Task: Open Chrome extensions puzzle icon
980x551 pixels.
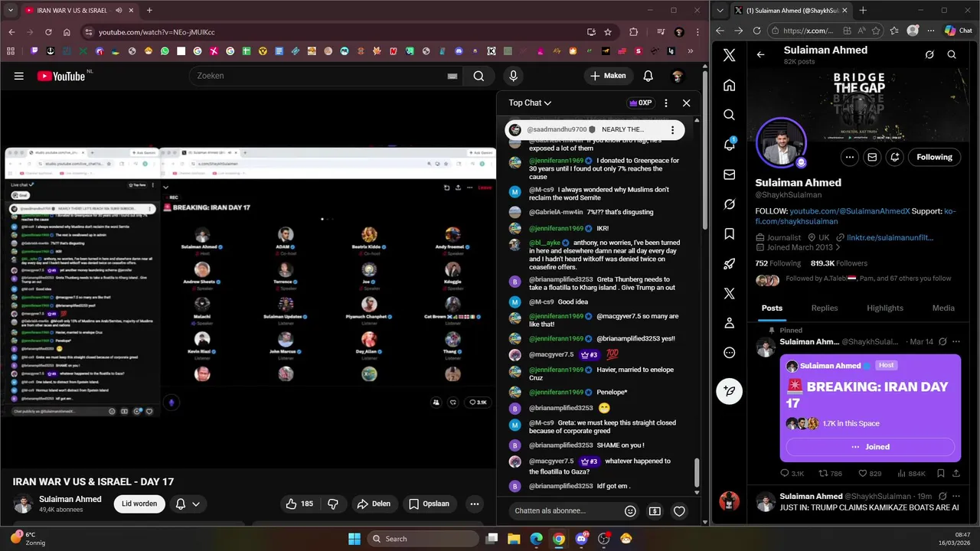Action: [633, 32]
